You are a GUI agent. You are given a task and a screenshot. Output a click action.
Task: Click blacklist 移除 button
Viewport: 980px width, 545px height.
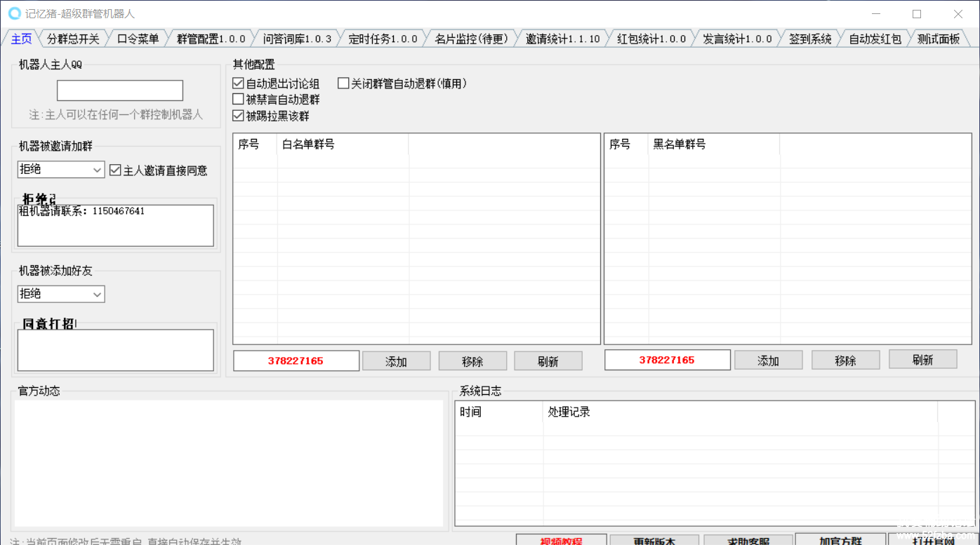point(846,361)
